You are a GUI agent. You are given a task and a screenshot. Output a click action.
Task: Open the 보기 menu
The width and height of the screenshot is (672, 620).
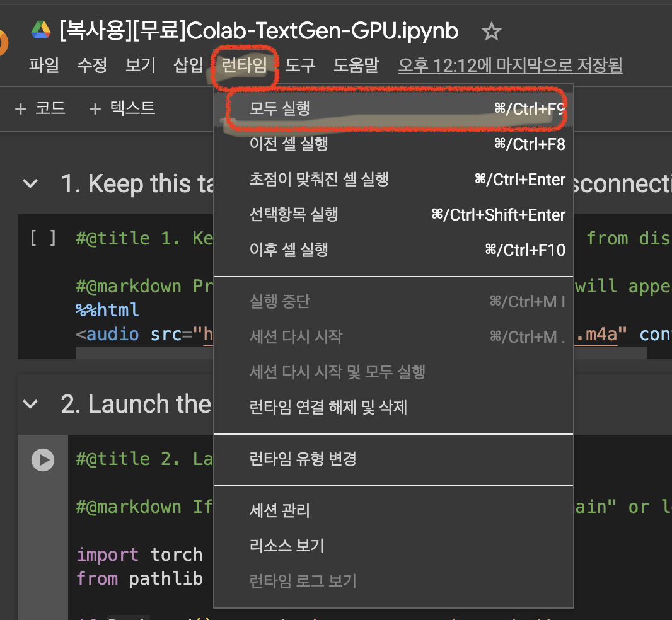coord(140,65)
